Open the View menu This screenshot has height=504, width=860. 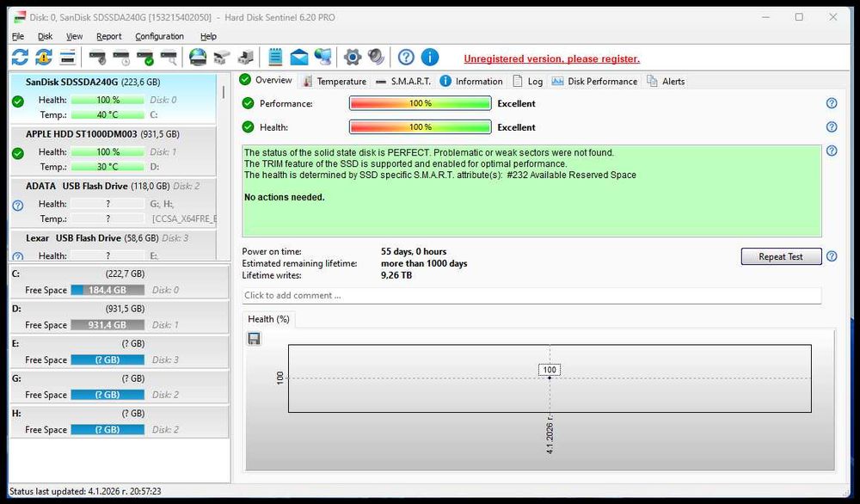coord(74,36)
